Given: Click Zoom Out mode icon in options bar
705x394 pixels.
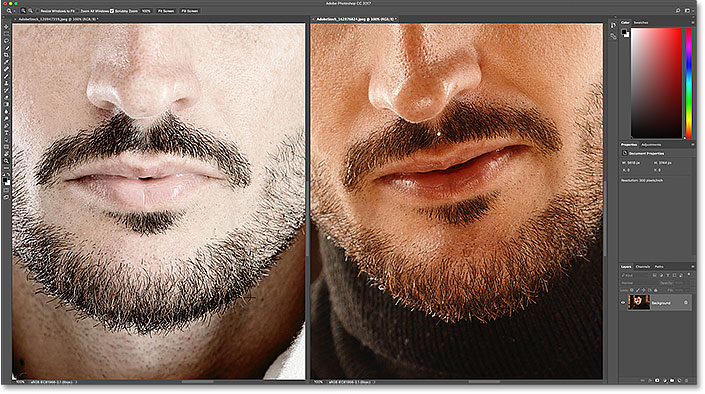Looking at the screenshot, I should click(x=31, y=11).
